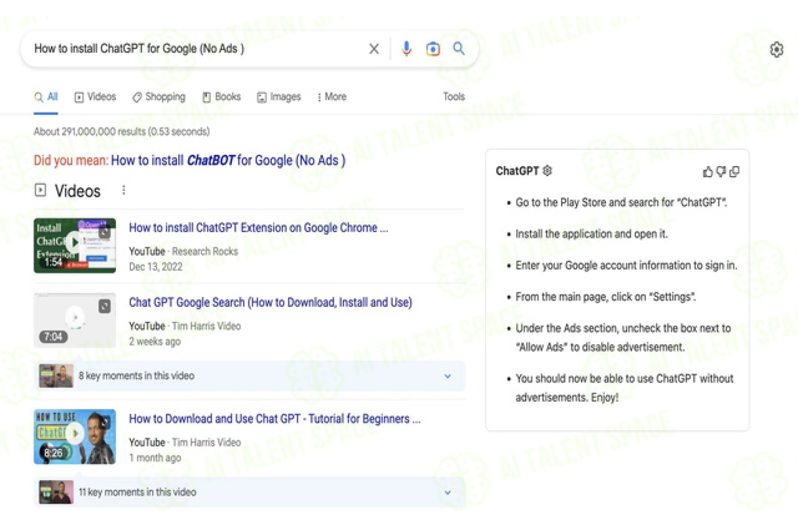Click the 'You should now be able' bullet
Screen dimensions: 798x532
625,388
